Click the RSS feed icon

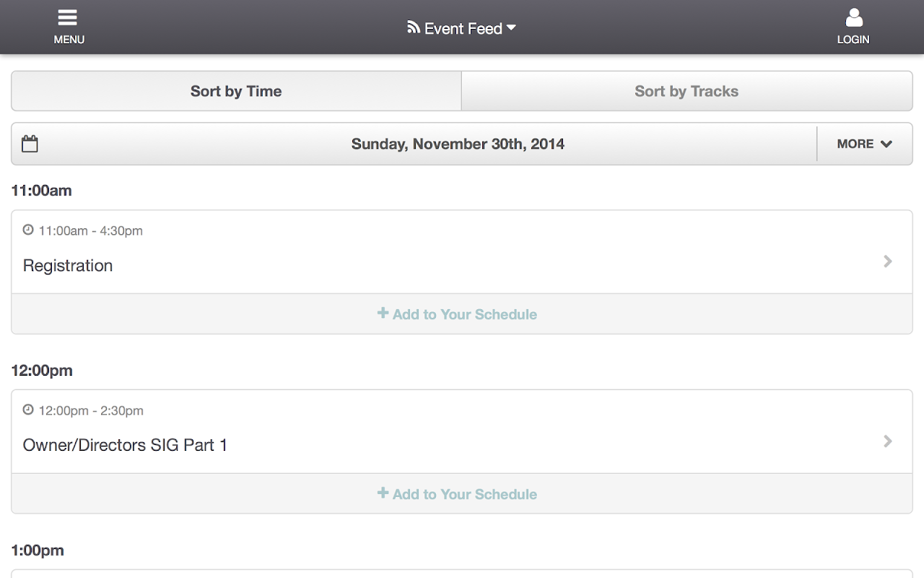(414, 27)
